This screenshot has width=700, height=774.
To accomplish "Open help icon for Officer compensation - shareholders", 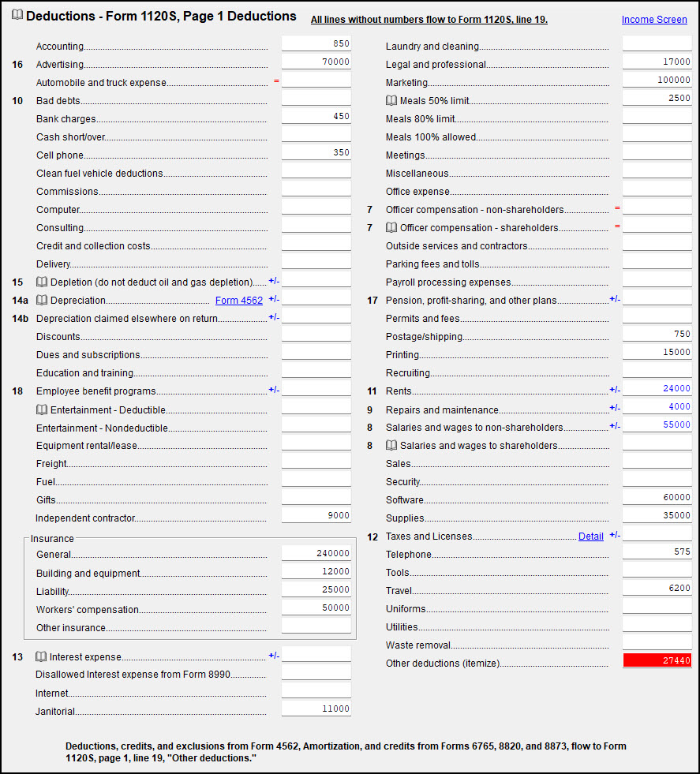I will 391,227.
